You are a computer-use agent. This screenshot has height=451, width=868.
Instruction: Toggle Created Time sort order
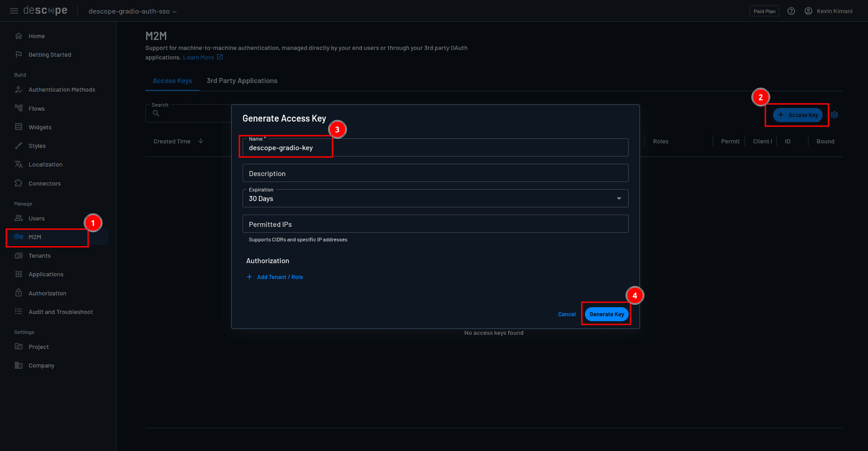click(201, 141)
